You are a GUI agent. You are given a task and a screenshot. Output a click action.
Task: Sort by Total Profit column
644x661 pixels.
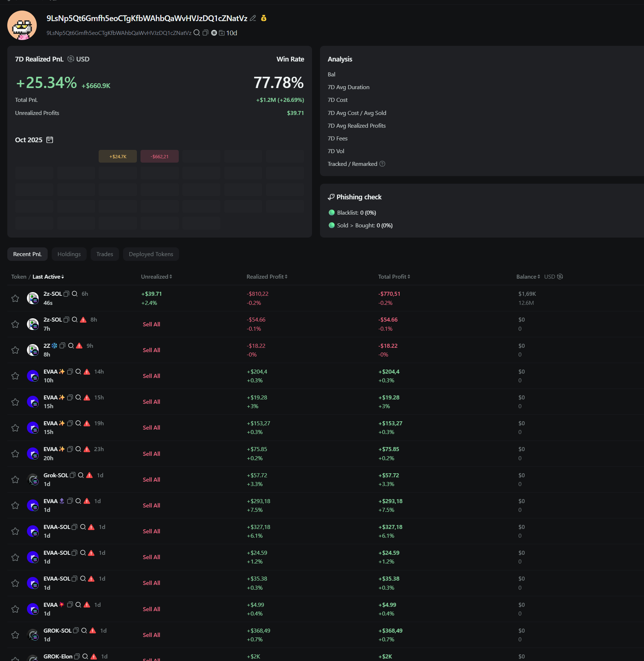point(394,277)
